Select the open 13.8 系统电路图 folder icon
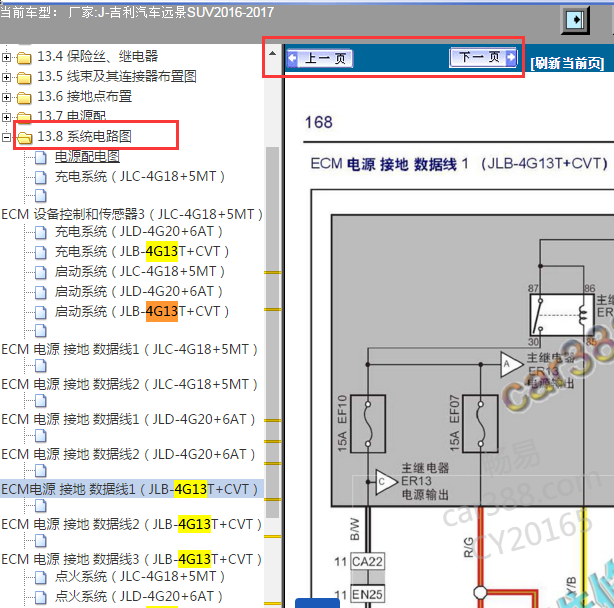 pyautogui.click(x=25, y=137)
